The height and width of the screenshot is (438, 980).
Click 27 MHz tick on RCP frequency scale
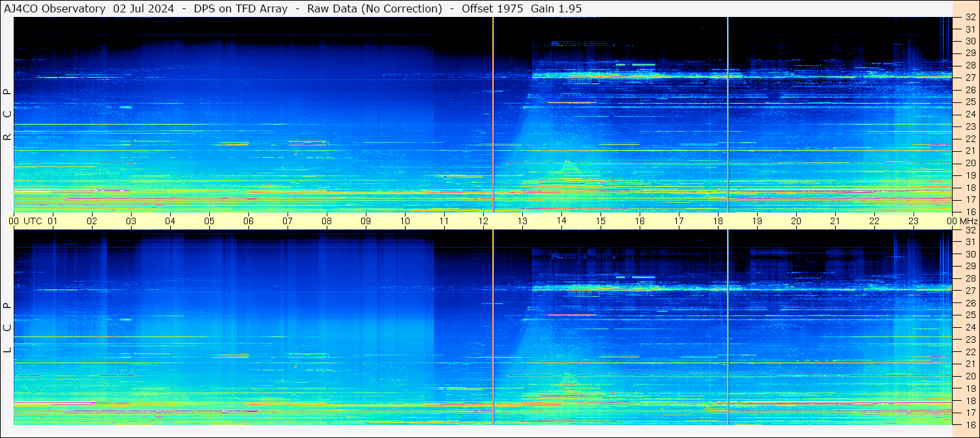(970, 78)
